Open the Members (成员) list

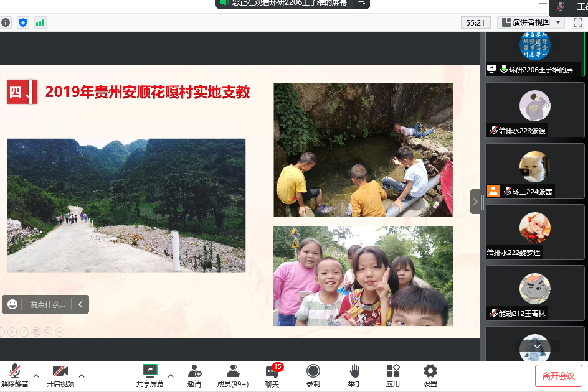click(x=233, y=376)
